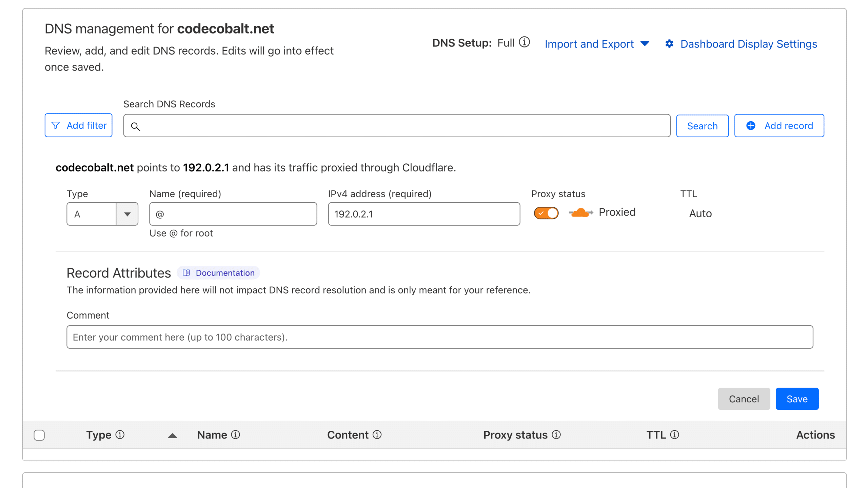Click the plus icon on Add record

(x=751, y=125)
